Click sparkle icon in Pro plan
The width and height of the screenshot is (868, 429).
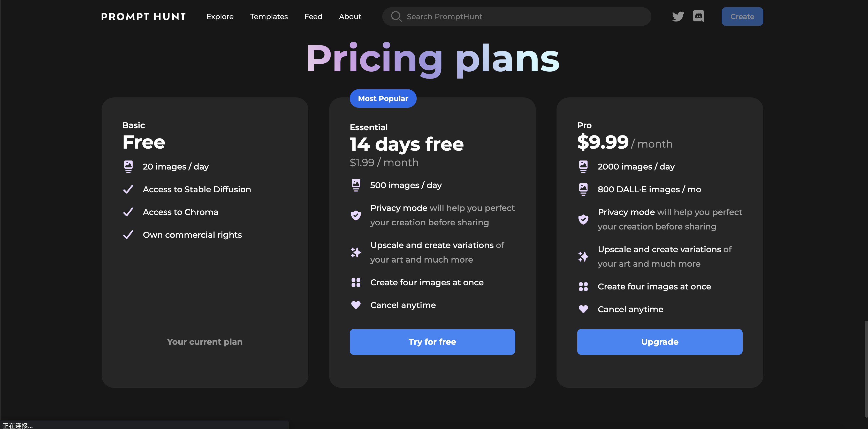pos(583,256)
